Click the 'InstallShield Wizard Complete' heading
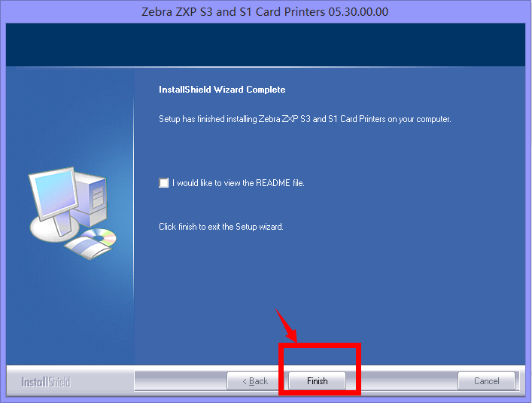This screenshot has height=403, width=532. [x=222, y=90]
